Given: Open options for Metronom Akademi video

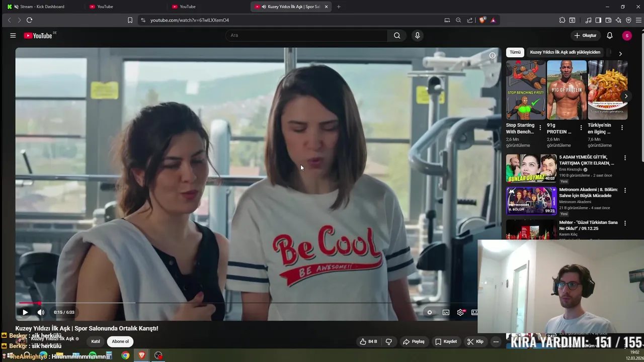Looking at the screenshot, I should (x=625, y=191).
